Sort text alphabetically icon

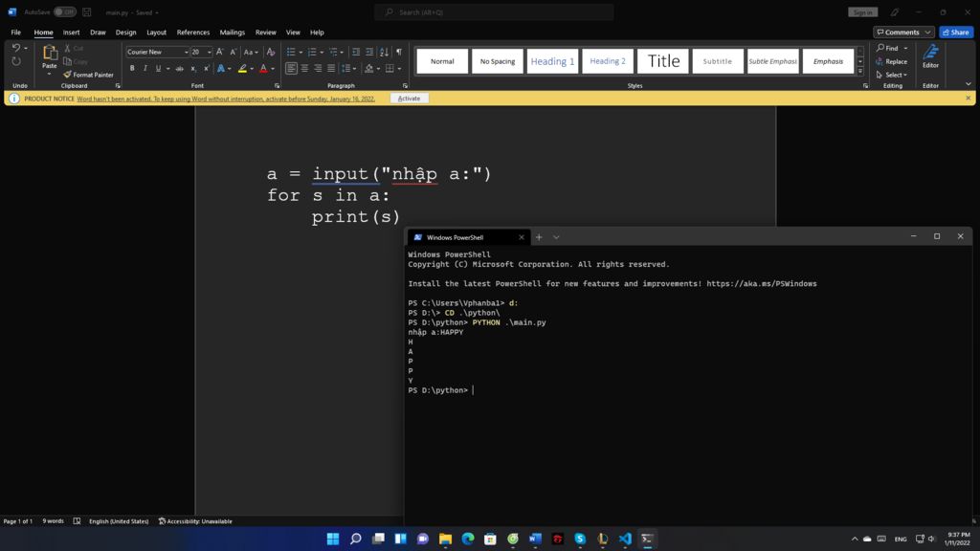tap(384, 52)
